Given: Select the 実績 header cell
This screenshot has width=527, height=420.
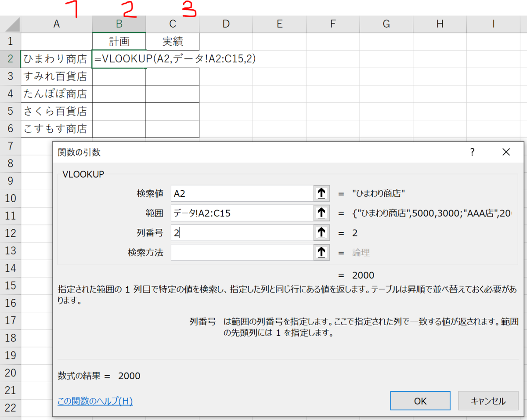Looking at the screenshot, I should pos(172,41).
